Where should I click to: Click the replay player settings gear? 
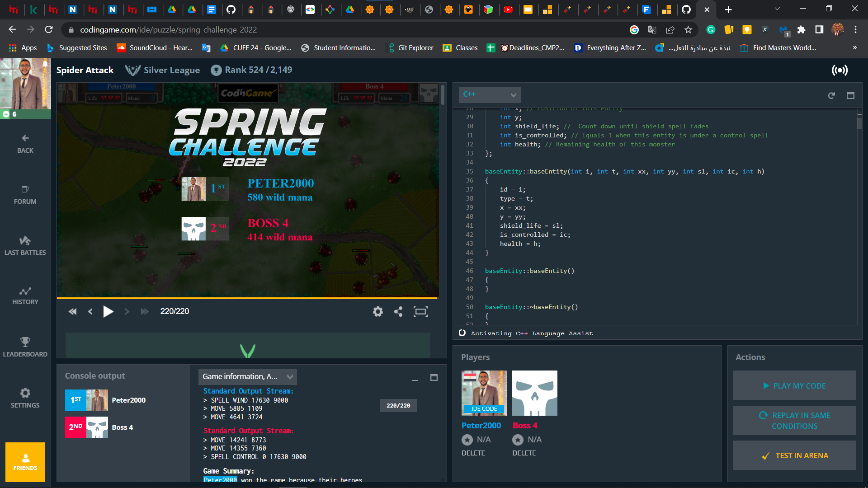[378, 311]
